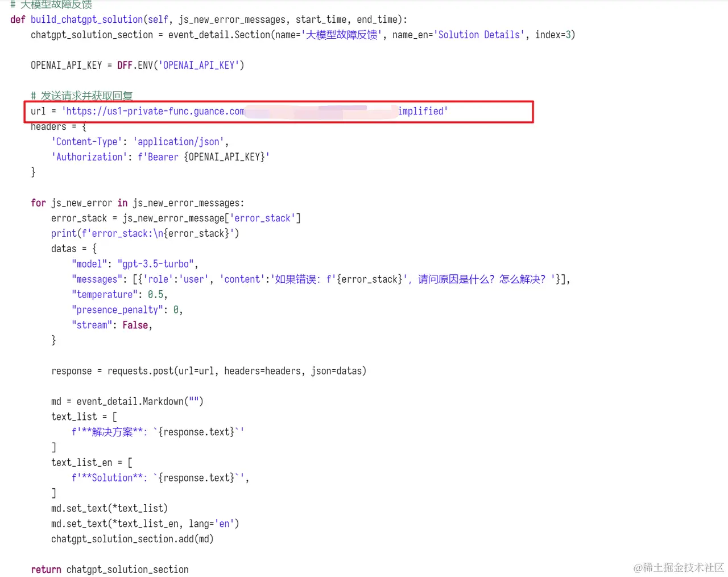Click the "messages" line with role user
Viewport: 728px width, 577px height.
[321, 279]
